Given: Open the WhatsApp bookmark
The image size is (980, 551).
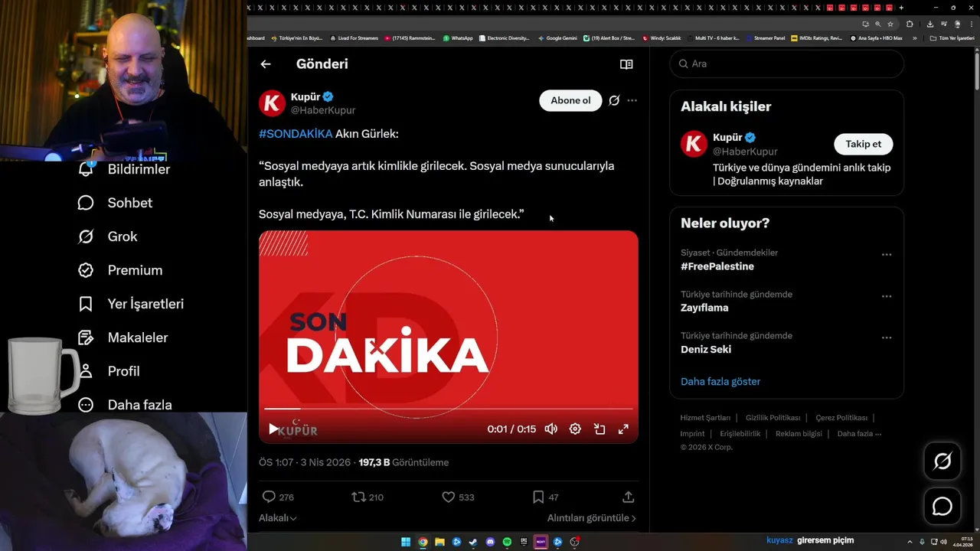Looking at the screenshot, I should 458,38.
